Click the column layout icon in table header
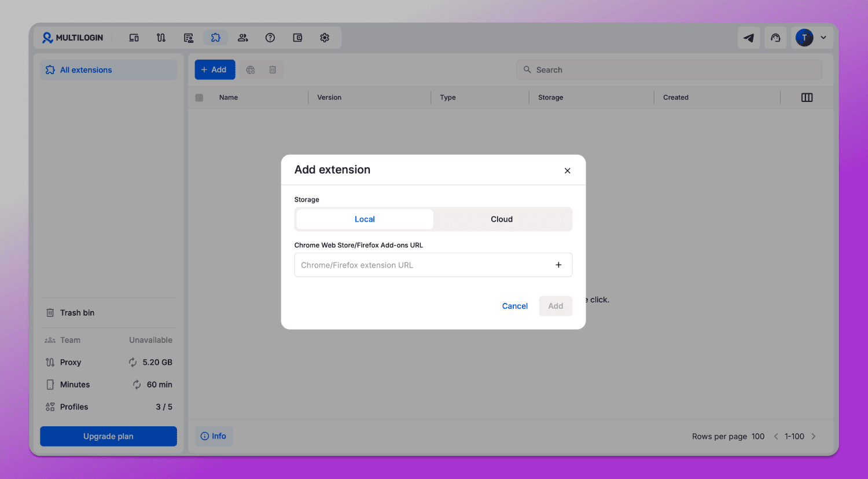The height and width of the screenshot is (479, 868). click(x=807, y=97)
